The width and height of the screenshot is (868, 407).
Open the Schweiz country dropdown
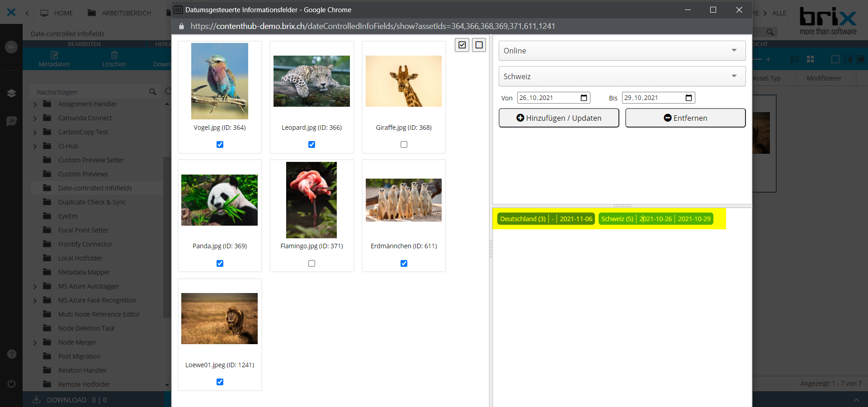point(622,76)
